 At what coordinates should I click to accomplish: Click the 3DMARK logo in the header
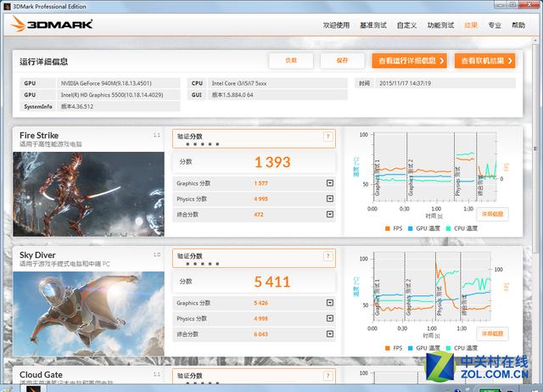coord(52,25)
